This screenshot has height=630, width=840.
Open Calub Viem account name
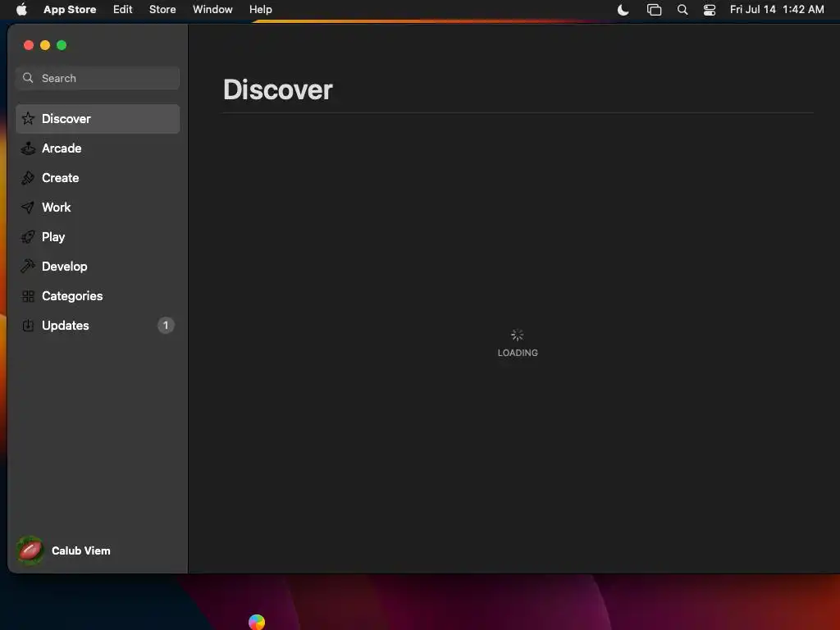[81, 550]
